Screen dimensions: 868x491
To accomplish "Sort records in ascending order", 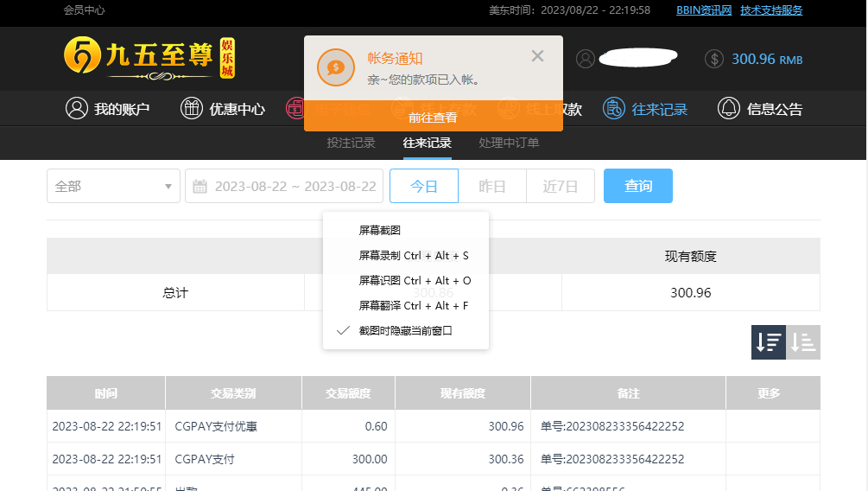I will click(803, 342).
